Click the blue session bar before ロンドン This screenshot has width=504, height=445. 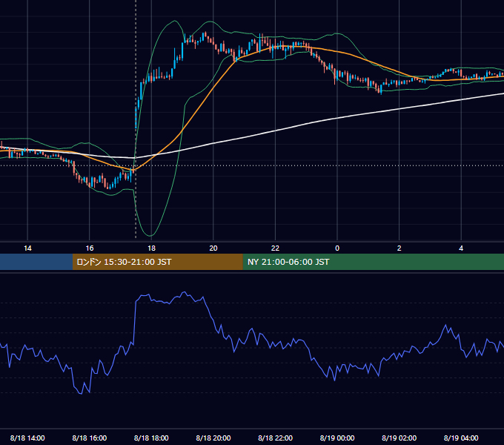tap(36, 262)
